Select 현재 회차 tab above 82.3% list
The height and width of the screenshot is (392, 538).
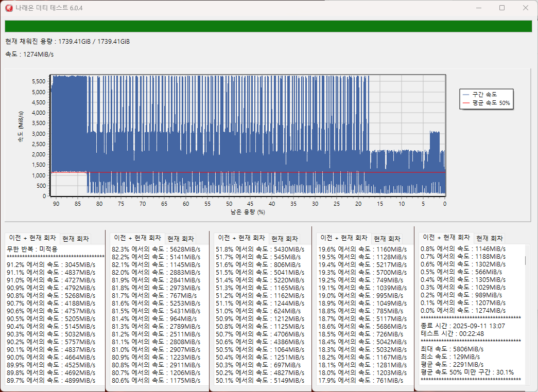[181, 239]
